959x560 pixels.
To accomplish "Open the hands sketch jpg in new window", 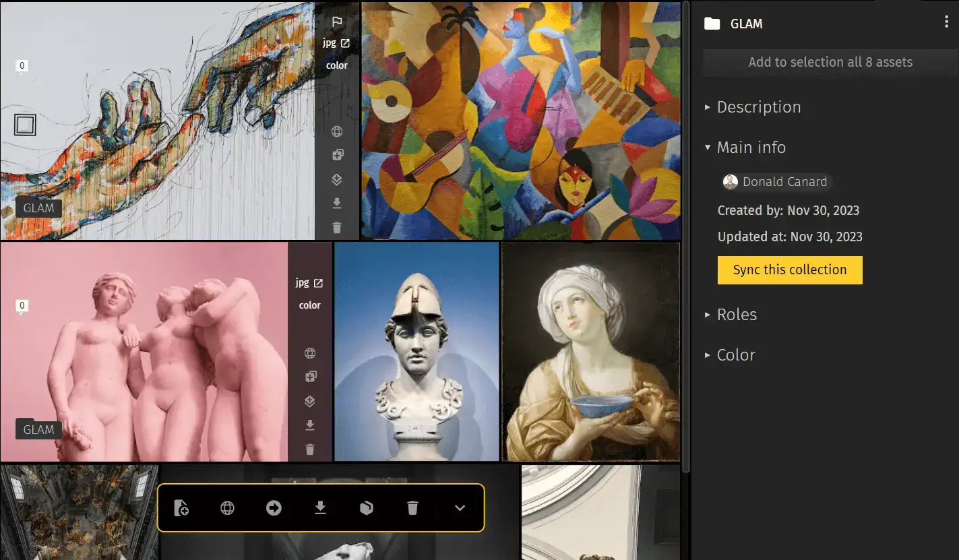I will coord(345,43).
